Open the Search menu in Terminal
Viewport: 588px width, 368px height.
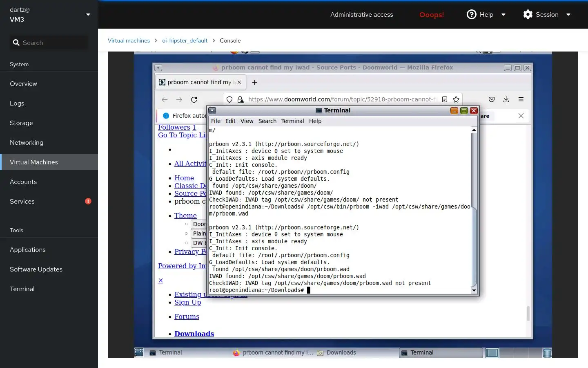pyautogui.click(x=267, y=121)
